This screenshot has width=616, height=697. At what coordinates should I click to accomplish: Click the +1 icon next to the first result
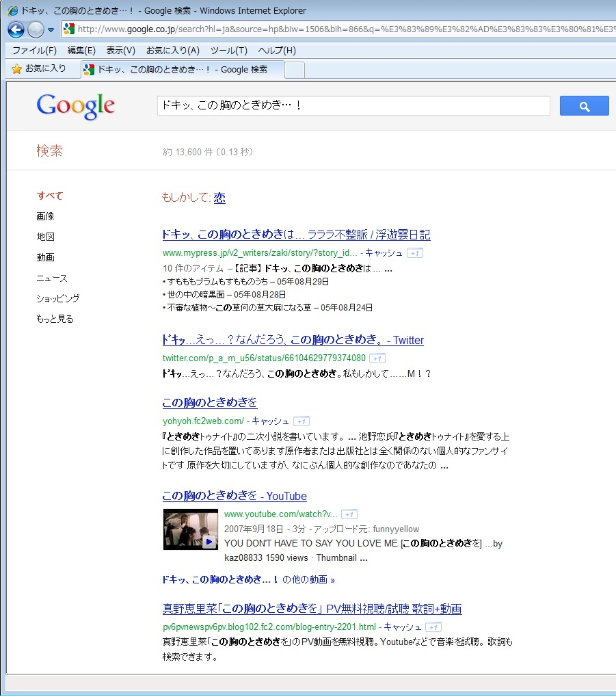414,252
